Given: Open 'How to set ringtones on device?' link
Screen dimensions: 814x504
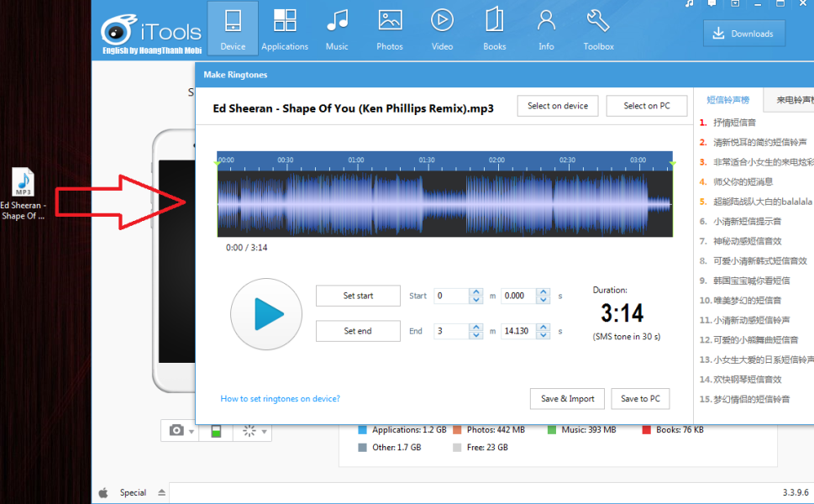Looking at the screenshot, I should pos(280,399).
